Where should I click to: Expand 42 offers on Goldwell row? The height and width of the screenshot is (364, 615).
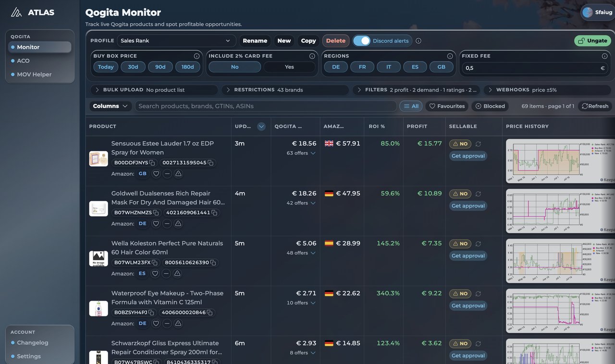pyautogui.click(x=301, y=203)
